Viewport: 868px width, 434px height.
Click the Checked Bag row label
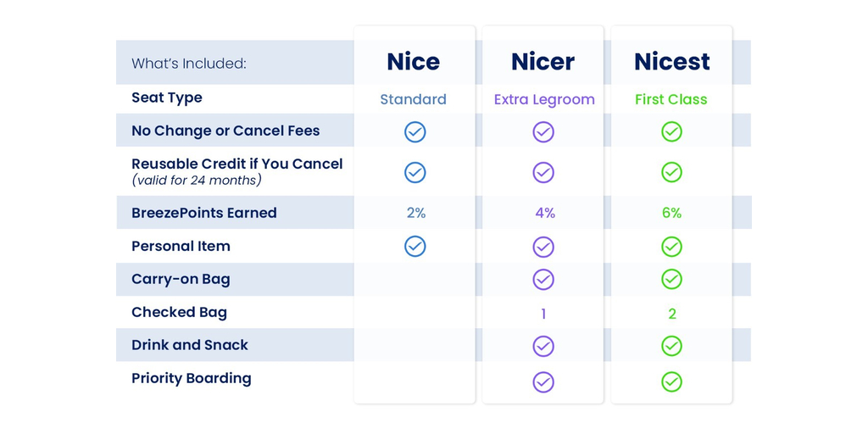click(179, 312)
